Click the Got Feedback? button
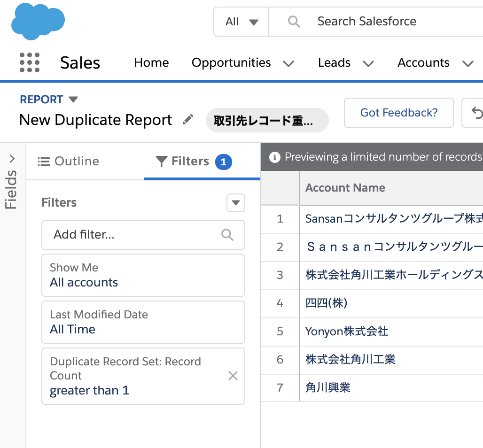483x448 pixels. click(398, 113)
